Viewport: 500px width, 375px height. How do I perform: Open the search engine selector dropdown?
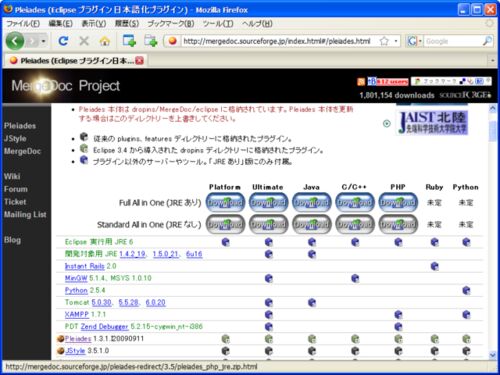point(414,41)
